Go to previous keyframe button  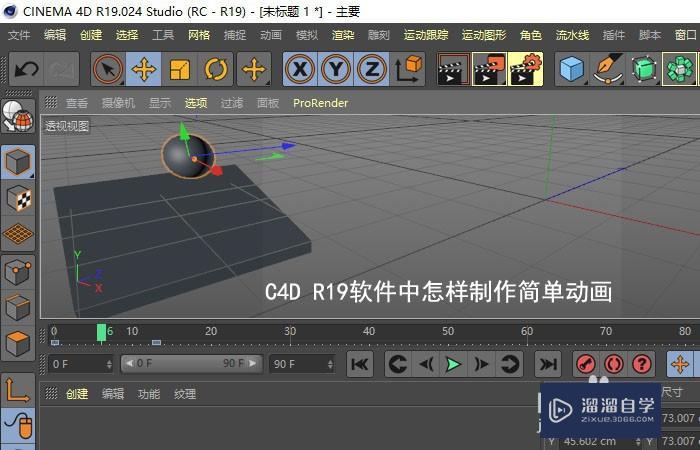398,364
